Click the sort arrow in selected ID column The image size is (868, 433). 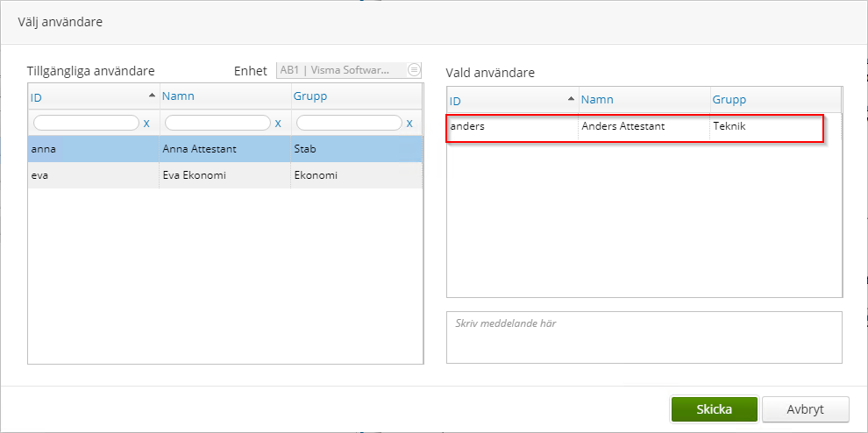click(x=572, y=99)
